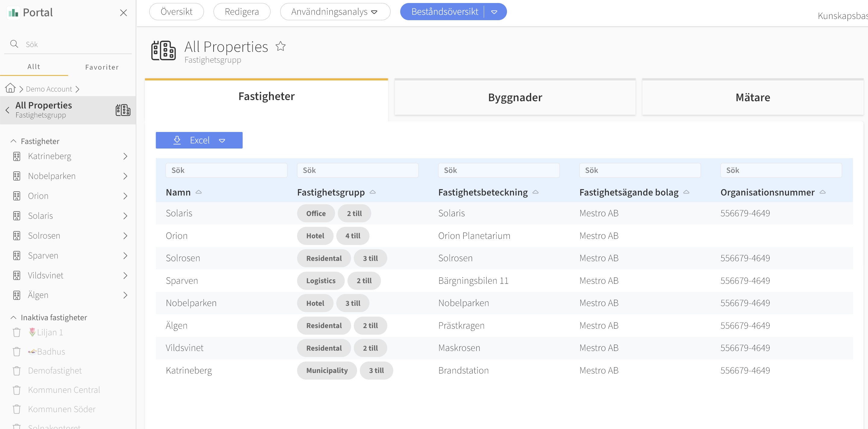The height and width of the screenshot is (429, 868).
Task: Click the Namn column search field
Action: (x=227, y=170)
